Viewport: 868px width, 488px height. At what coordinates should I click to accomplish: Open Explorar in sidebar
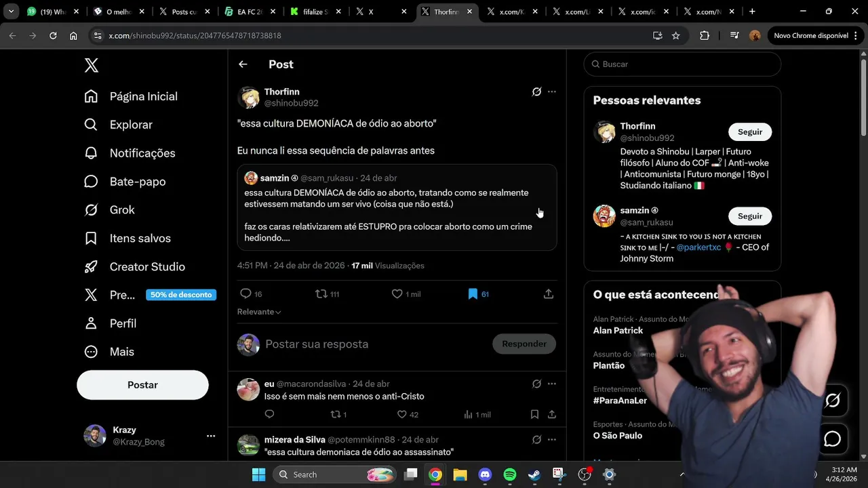(118, 125)
